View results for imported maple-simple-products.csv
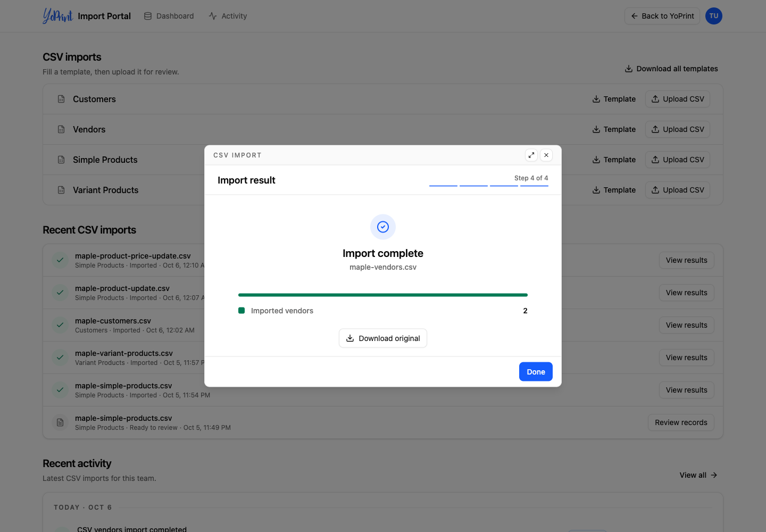Image resolution: width=766 pixels, height=532 pixels. click(x=687, y=390)
